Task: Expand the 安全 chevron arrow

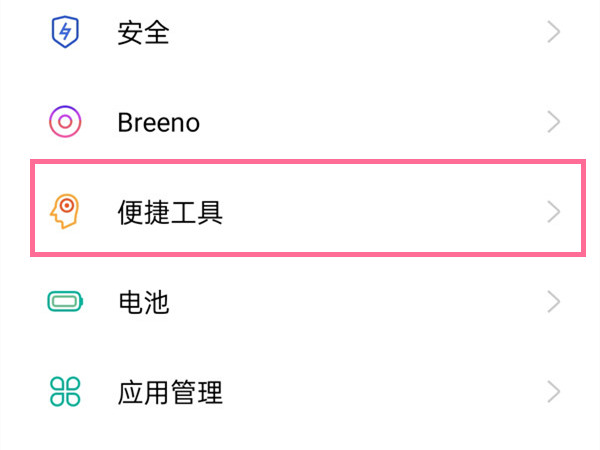Action: [x=553, y=33]
